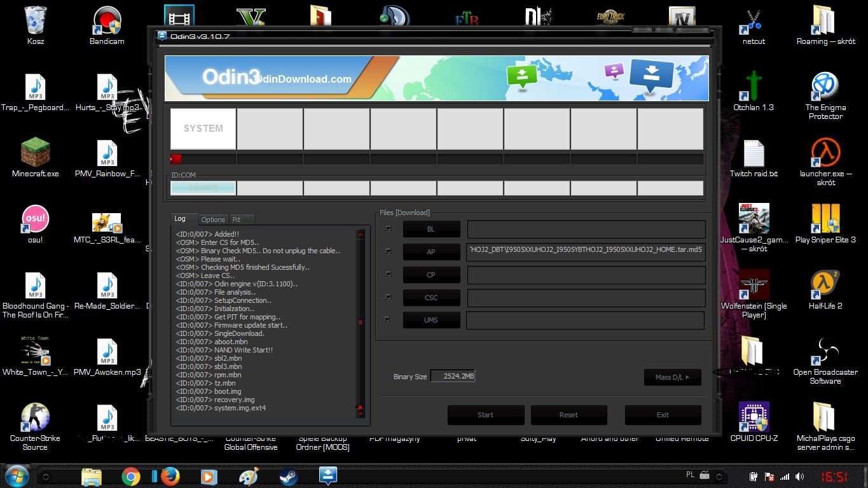
Task: Click the log scrollbar down arrow
Action: pos(361,414)
